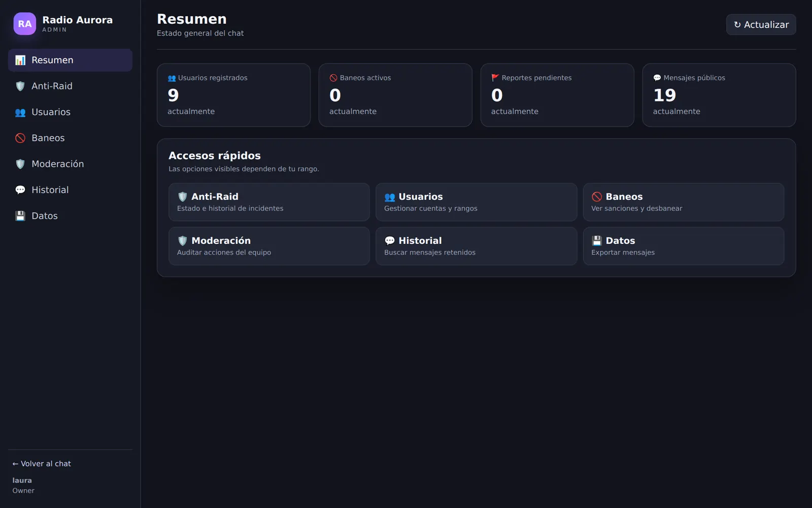Click floppy icon in Datos quick access
This screenshot has width=812, height=508.
pyautogui.click(x=597, y=241)
